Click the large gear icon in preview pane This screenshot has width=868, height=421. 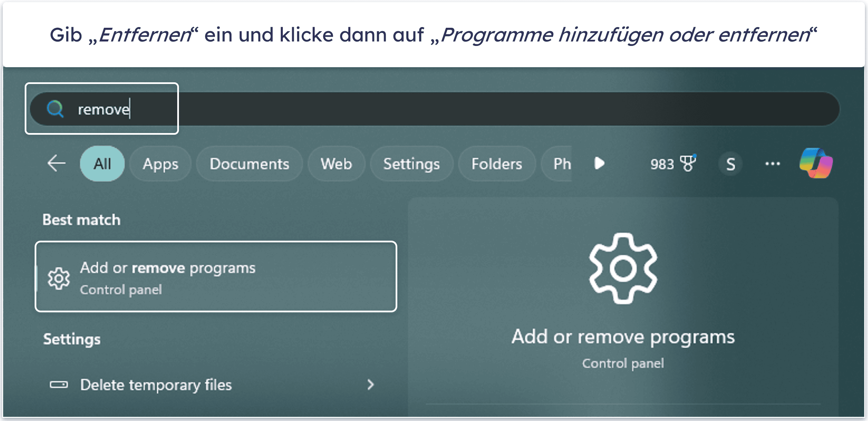pos(623,268)
